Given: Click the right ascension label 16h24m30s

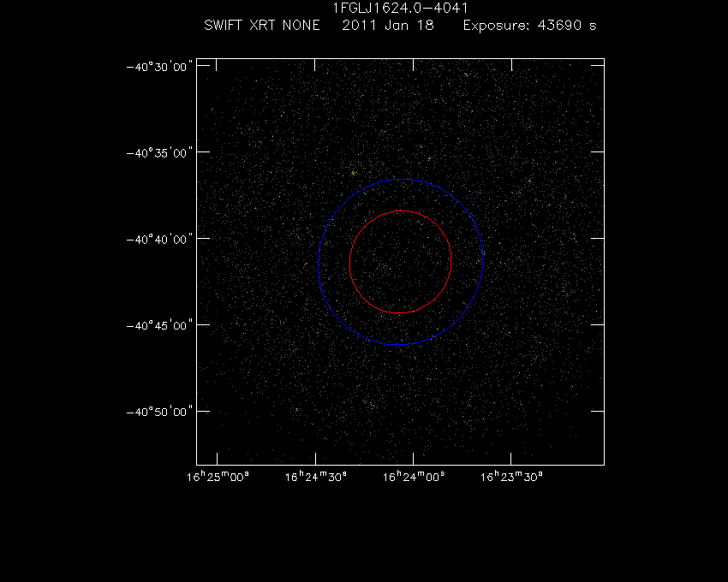Looking at the screenshot, I should (x=316, y=477).
